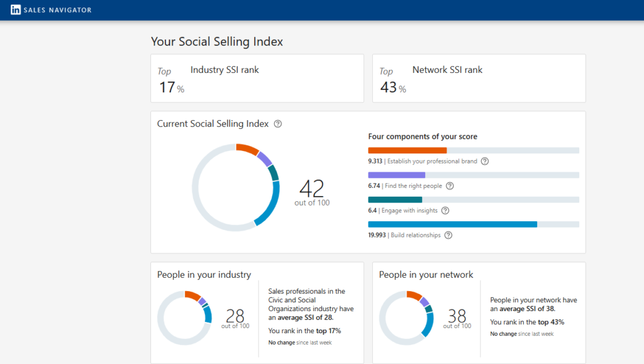
Task: Click No change since last week under network
Action: coord(521,334)
